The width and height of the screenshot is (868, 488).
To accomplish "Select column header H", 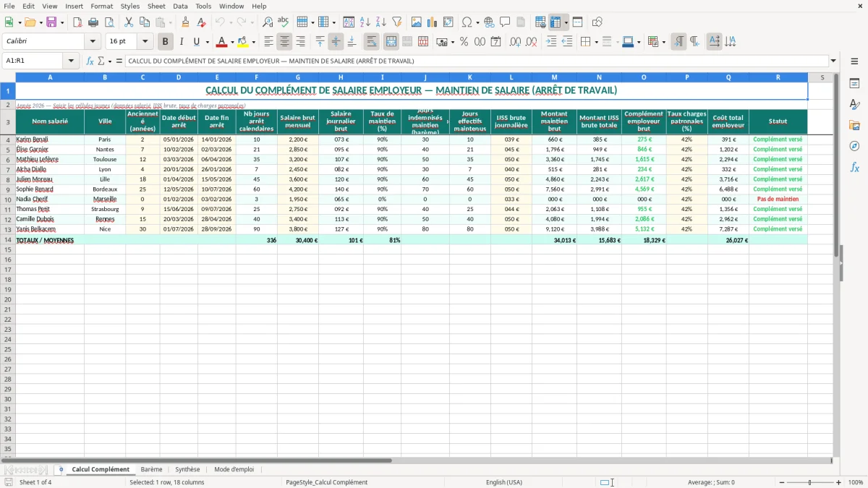I will pyautogui.click(x=341, y=77).
